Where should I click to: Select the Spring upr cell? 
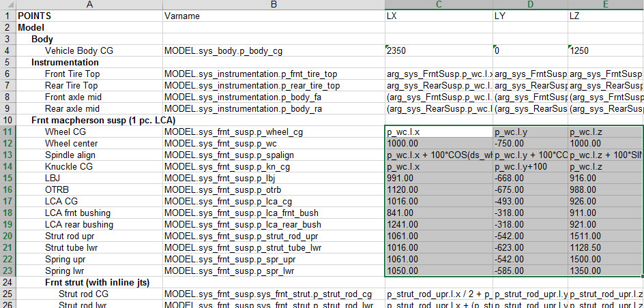89,260
